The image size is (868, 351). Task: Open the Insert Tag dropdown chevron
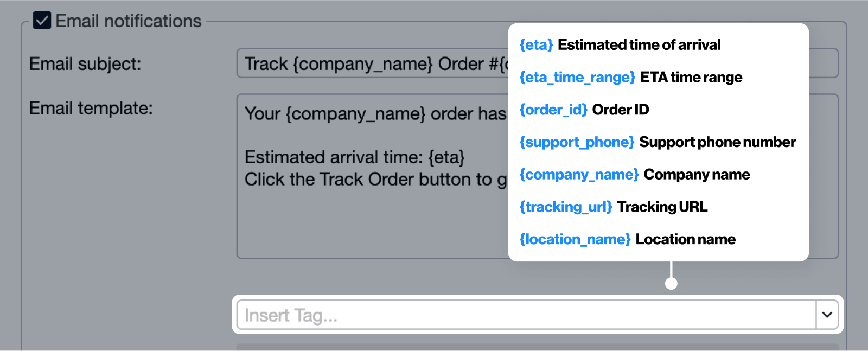(x=826, y=315)
